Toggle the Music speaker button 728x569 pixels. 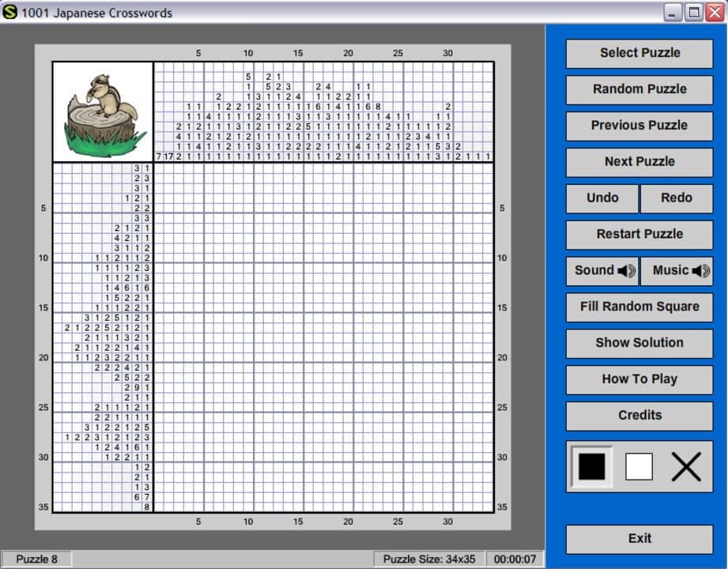click(x=677, y=270)
